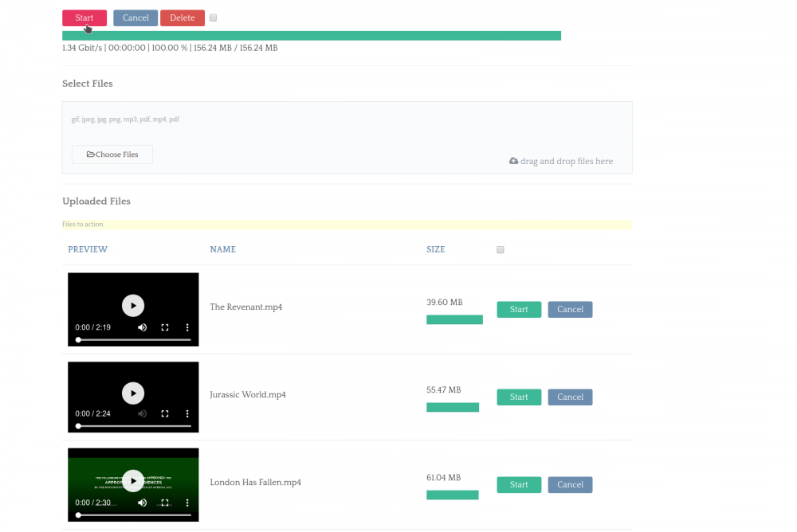Viewport: 797px width, 532px height.
Task: Mute London Has Fallen video volume
Action: (x=143, y=503)
